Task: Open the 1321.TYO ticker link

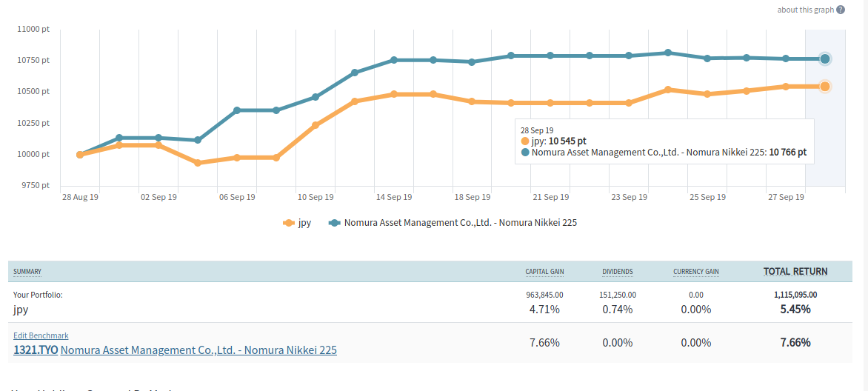Action: pyautogui.click(x=35, y=350)
